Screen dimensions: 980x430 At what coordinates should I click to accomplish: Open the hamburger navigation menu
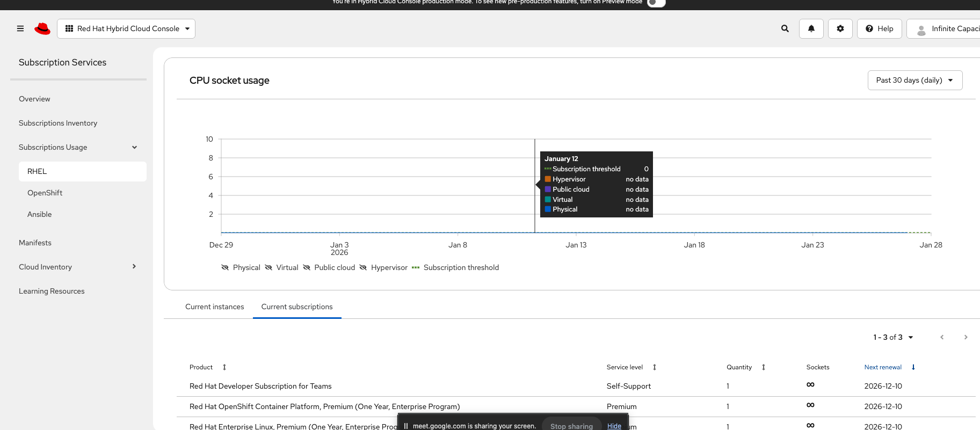(20, 28)
